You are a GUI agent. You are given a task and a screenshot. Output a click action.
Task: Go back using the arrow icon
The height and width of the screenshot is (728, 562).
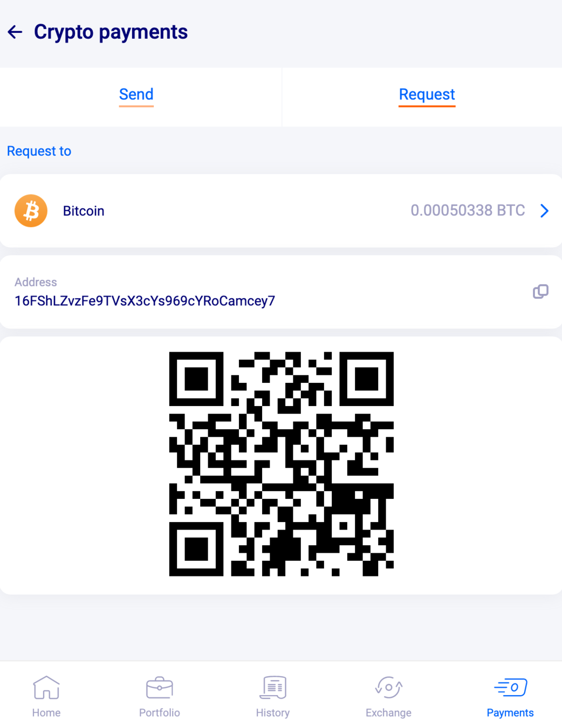pos(15,32)
